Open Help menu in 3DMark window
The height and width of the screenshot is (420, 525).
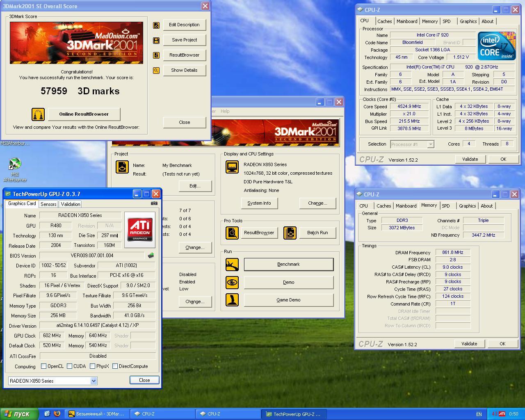click(225, 111)
